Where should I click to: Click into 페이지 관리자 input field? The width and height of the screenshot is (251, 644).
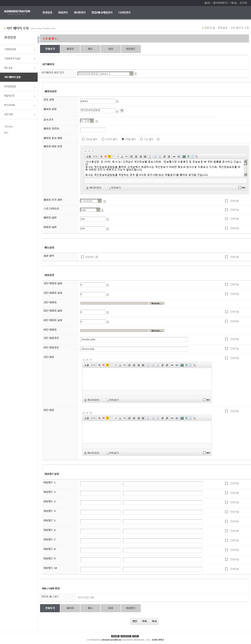[93, 130]
